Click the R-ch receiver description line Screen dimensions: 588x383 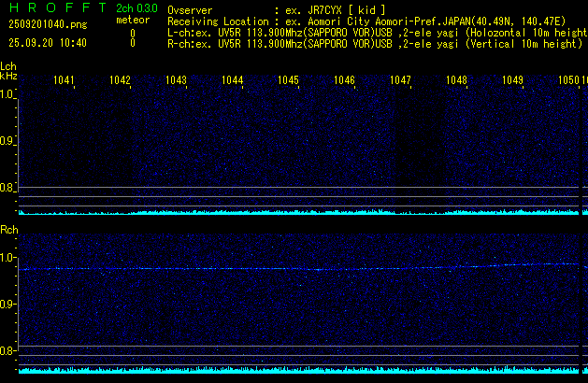(374, 43)
